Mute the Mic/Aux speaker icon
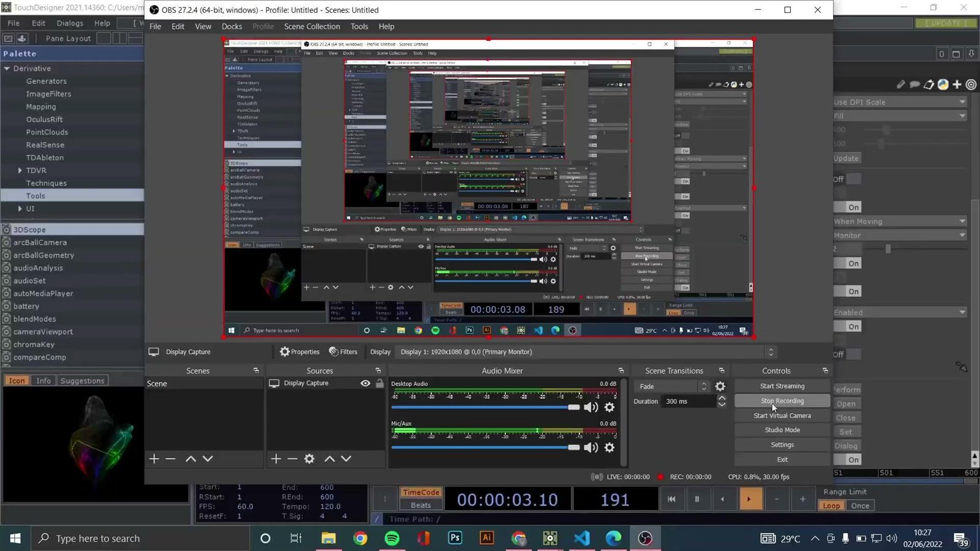Screen dimensions: 980x551 [590, 448]
